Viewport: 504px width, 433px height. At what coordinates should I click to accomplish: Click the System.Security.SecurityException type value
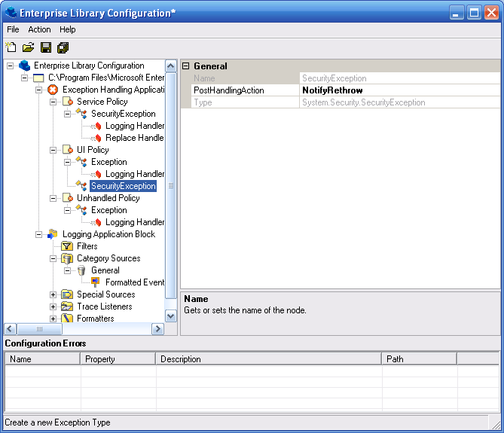[x=399, y=102]
